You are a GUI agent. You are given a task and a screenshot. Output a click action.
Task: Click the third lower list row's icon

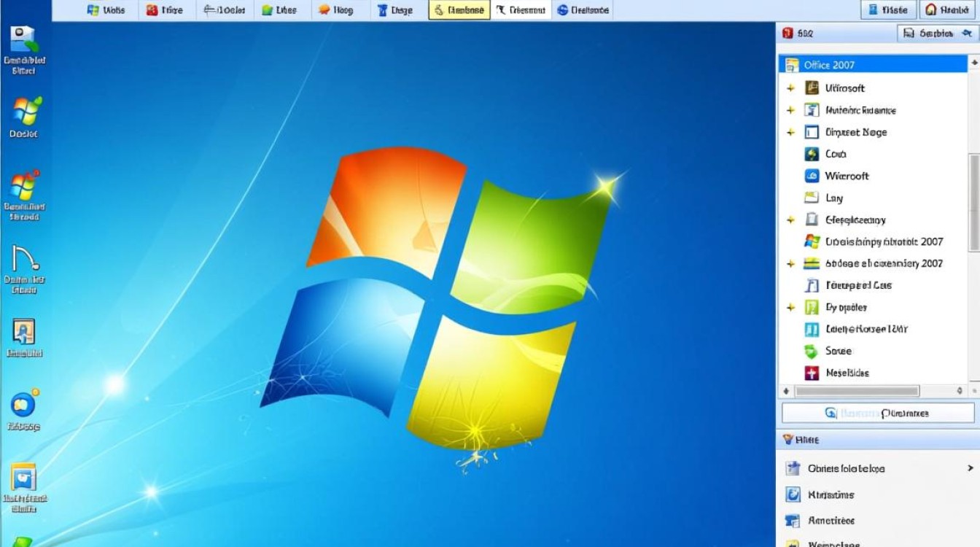[793, 521]
